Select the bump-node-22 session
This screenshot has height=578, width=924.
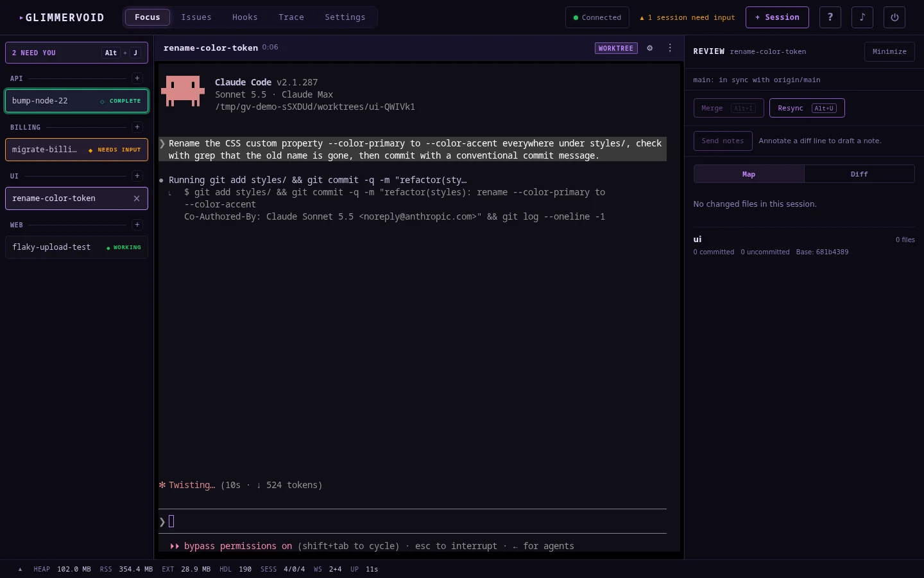coord(76,101)
